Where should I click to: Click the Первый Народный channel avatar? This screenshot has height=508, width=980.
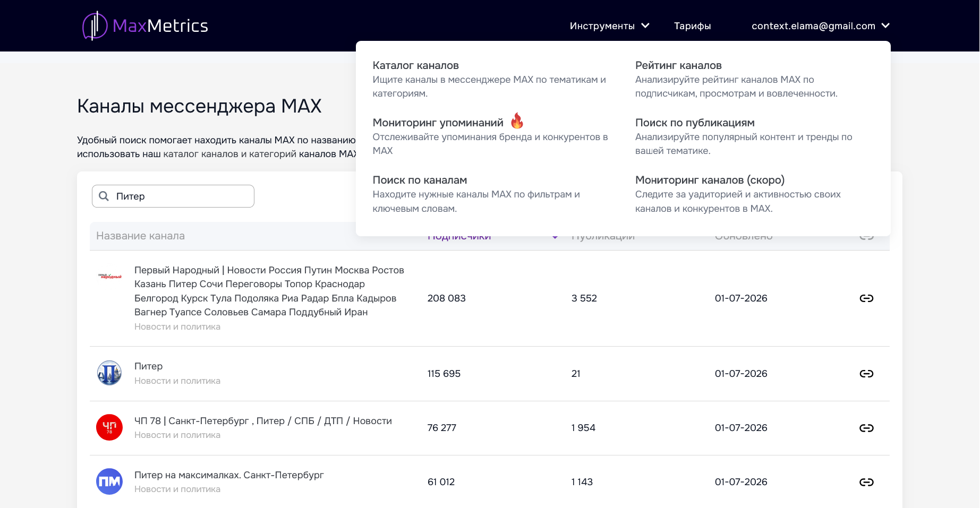click(109, 276)
